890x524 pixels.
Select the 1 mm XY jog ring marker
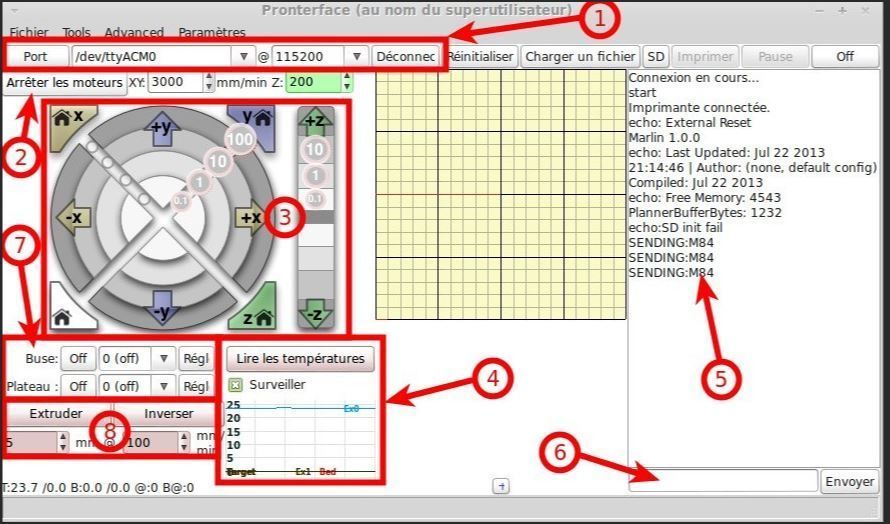pos(199,182)
